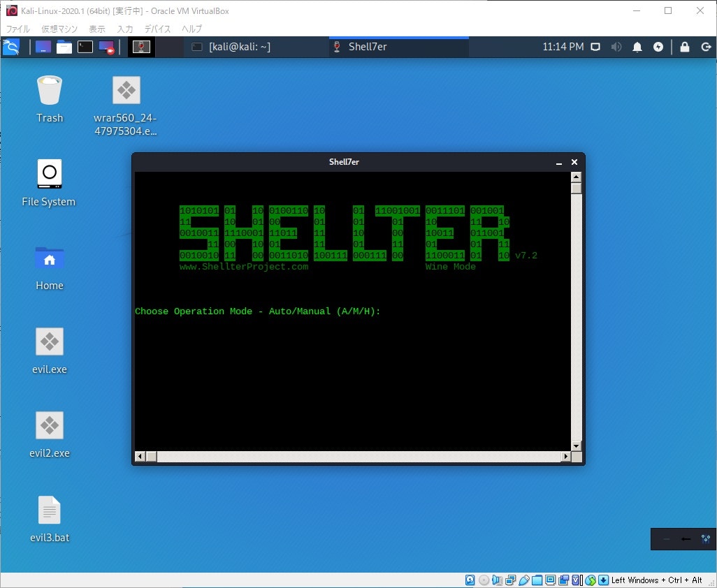Open the 入力 menu
This screenshot has width=717, height=588.
[x=125, y=29]
